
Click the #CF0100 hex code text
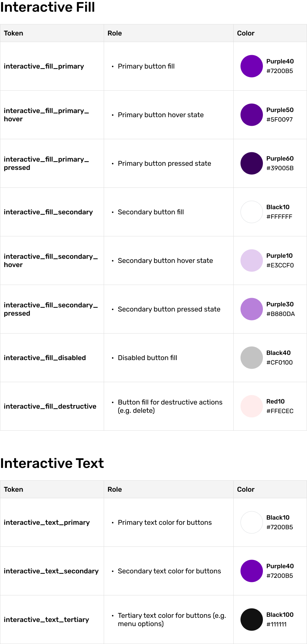click(279, 362)
